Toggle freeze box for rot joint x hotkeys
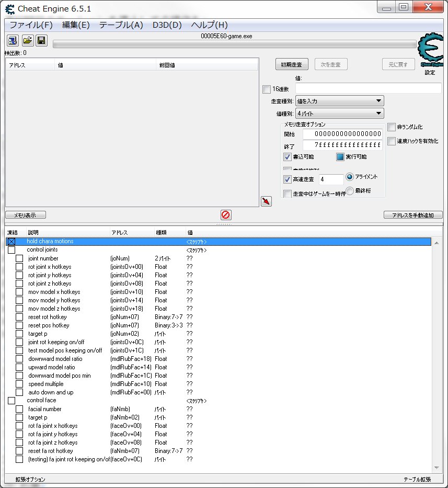Screen dimensions: 448x488 [19, 267]
